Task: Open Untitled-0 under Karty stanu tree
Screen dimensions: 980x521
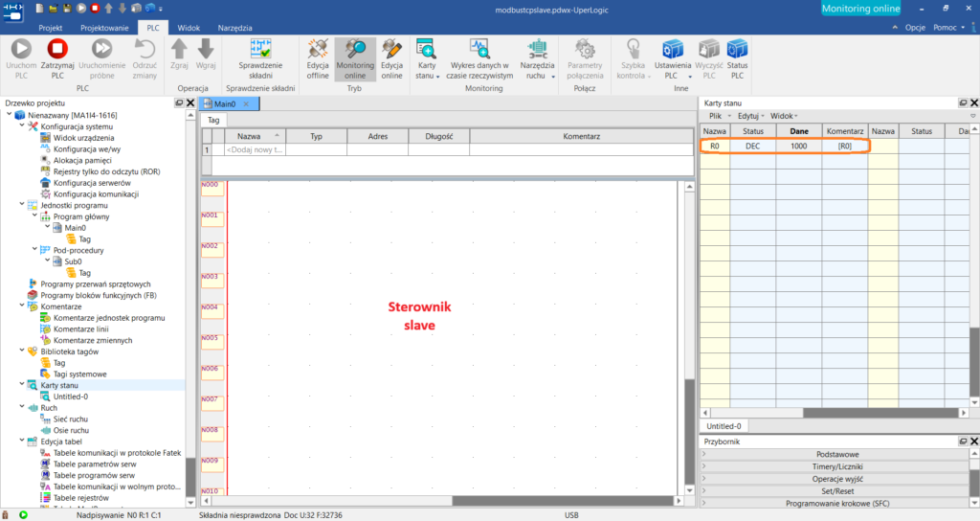Action: pos(71,396)
